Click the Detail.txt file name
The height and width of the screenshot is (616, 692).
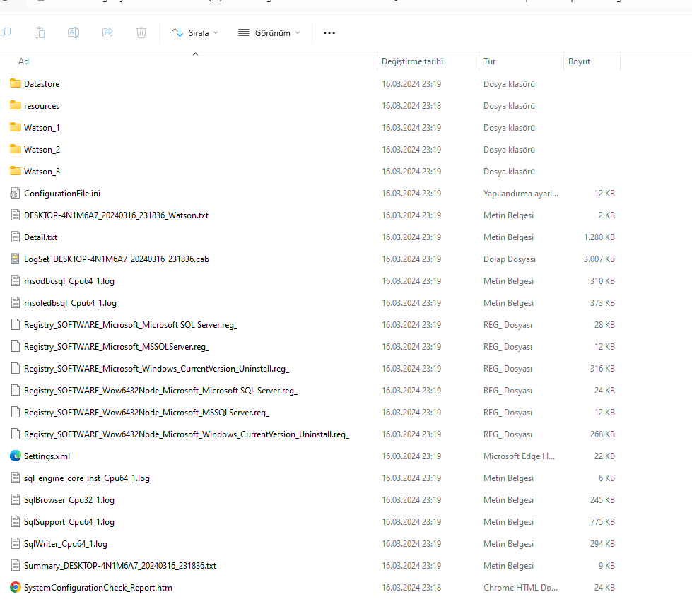point(40,237)
